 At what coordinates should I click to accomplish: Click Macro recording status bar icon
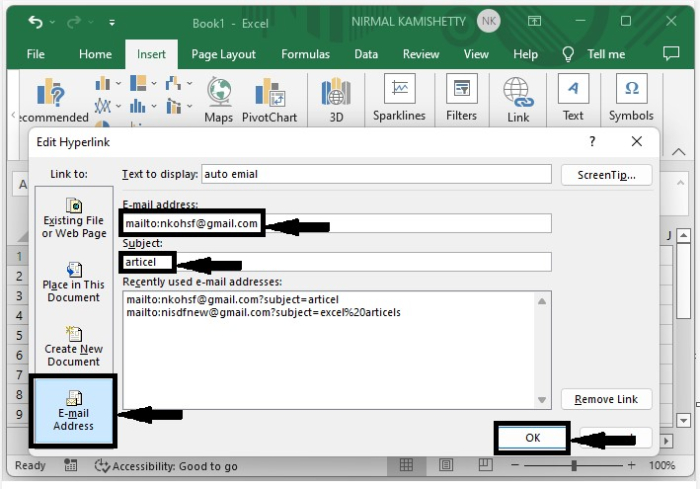coord(71,465)
